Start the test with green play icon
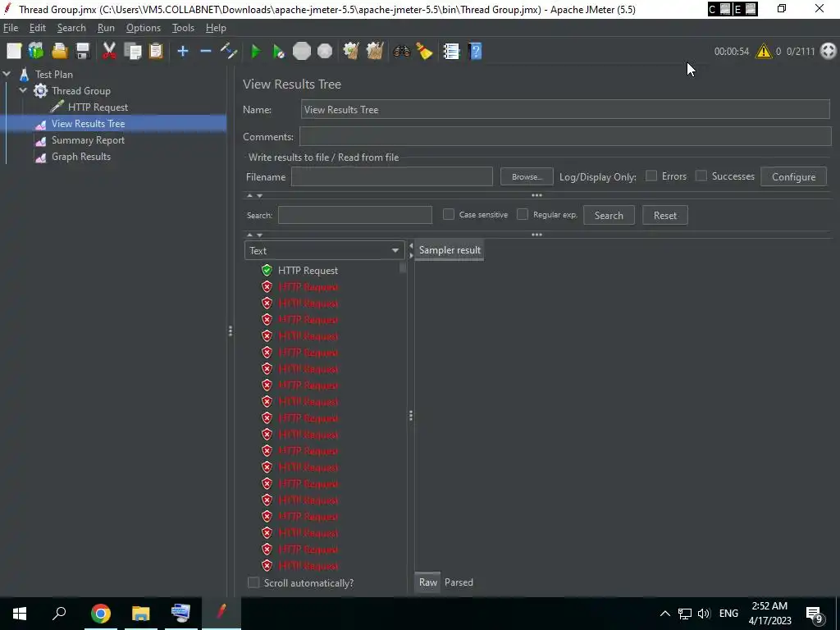The height and width of the screenshot is (630, 840). click(x=256, y=52)
